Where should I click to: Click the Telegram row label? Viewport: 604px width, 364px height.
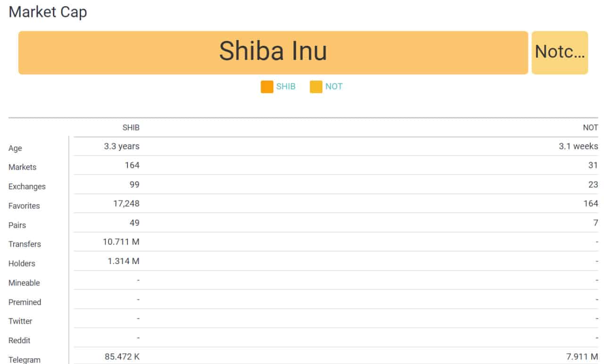(25, 360)
